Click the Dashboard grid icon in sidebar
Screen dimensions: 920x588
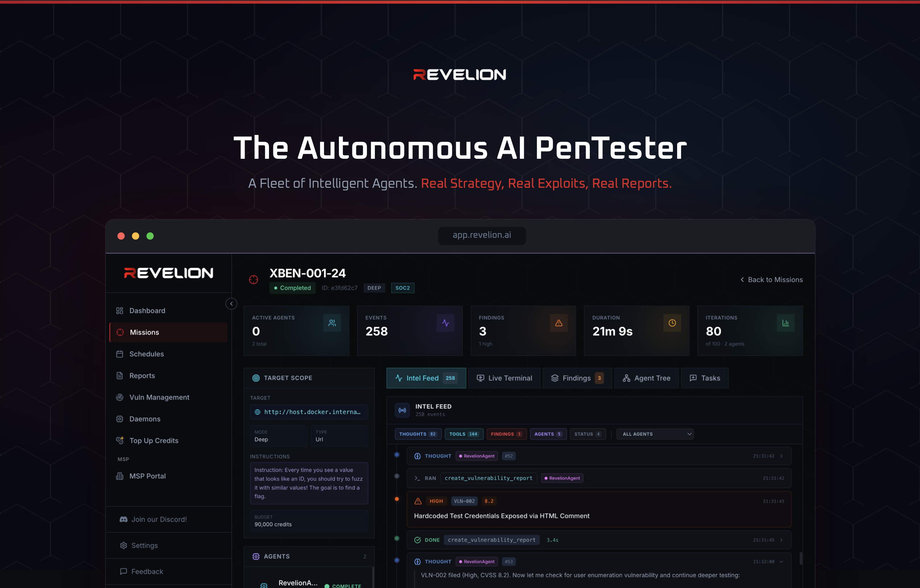(x=120, y=311)
